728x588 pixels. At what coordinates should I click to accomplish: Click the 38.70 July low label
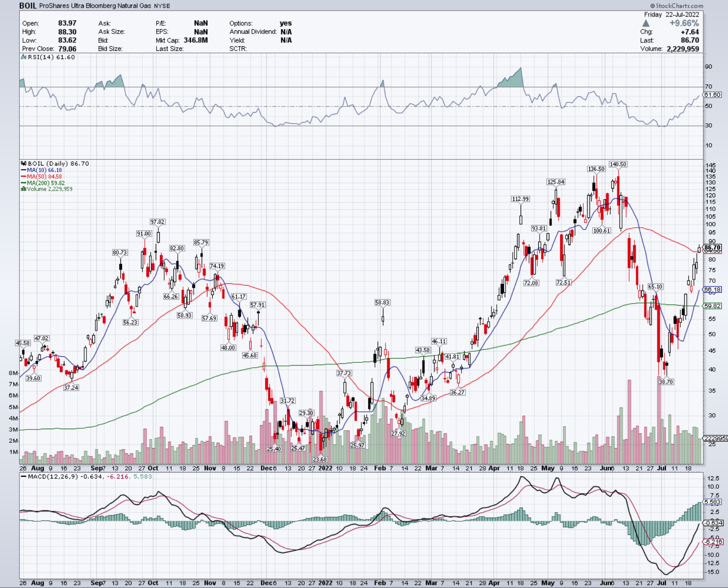click(x=666, y=382)
